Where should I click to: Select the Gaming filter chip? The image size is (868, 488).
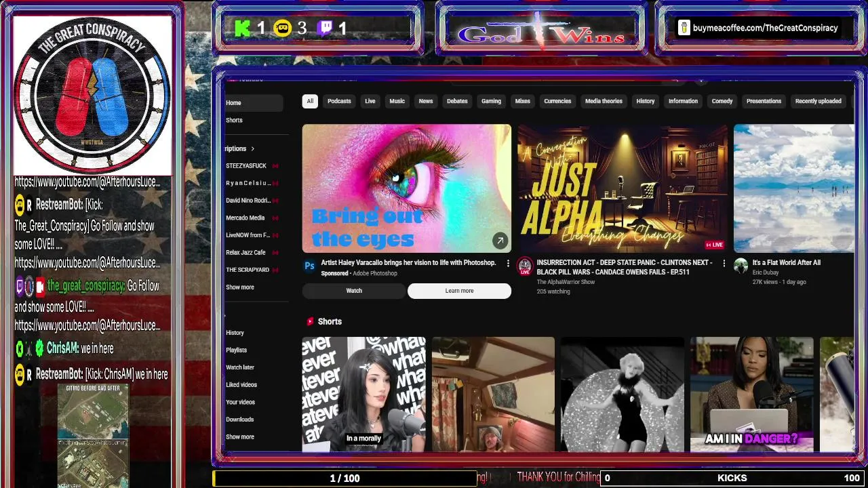(x=491, y=101)
